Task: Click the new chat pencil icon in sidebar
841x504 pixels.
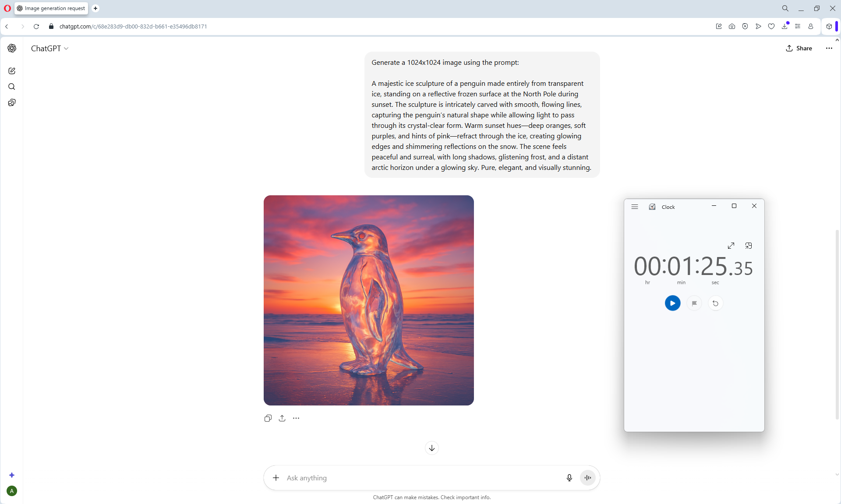Action: (x=12, y=71)
